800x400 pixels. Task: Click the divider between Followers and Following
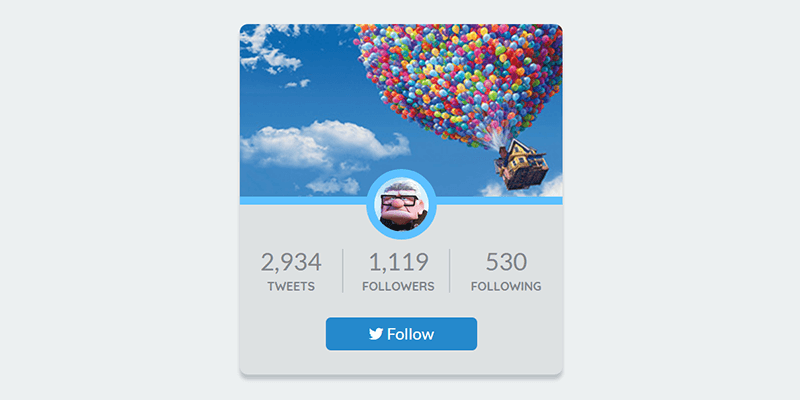[449, 271]
